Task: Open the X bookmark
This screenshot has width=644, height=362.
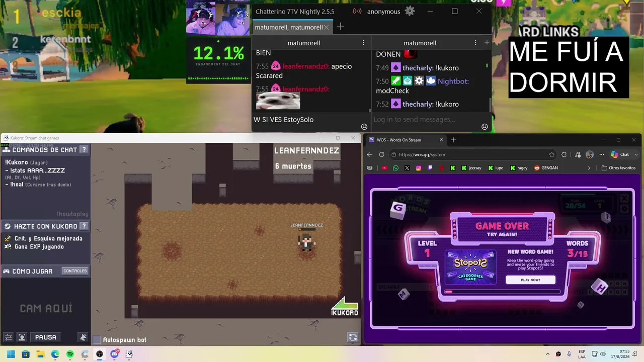Action: coord(407,168)
